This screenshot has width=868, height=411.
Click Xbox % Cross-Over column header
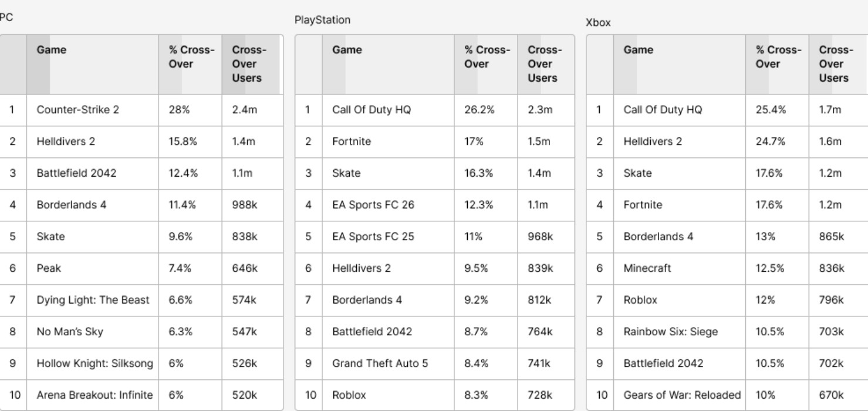(x=777, y=64)
